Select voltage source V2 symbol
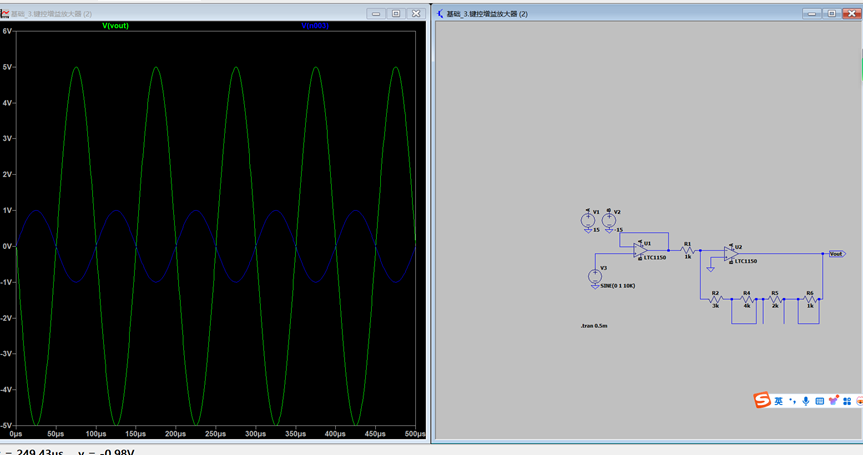 (x=609, y=221)
